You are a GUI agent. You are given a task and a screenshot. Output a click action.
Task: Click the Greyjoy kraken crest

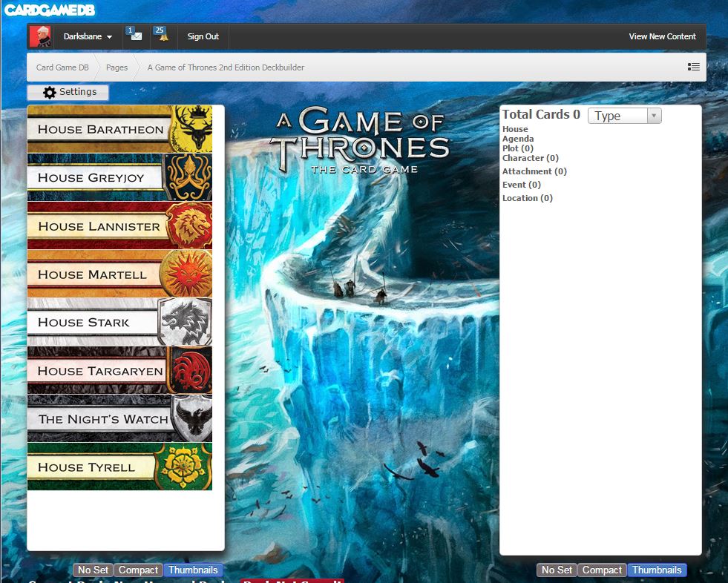point(188,177)
